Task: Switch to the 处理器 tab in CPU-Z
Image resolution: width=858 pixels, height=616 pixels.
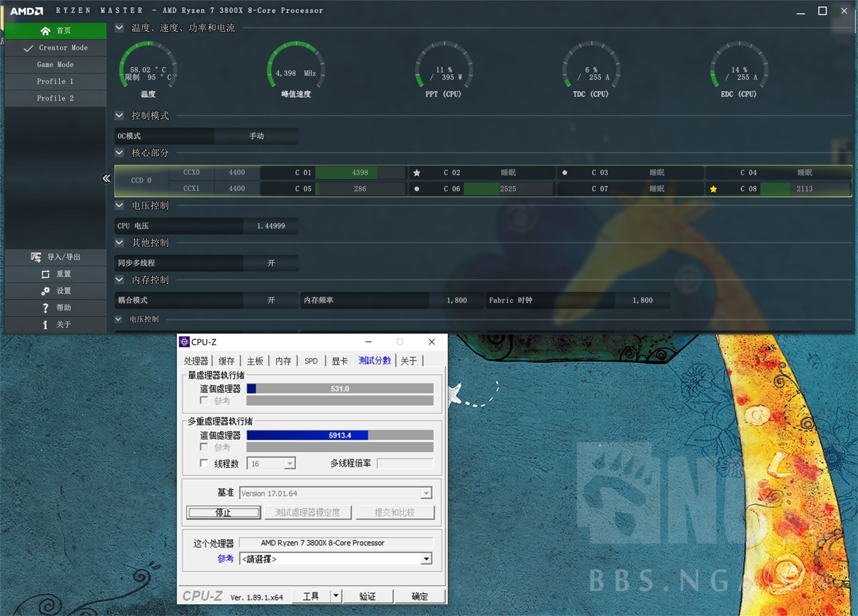Action: click(196, 361)
